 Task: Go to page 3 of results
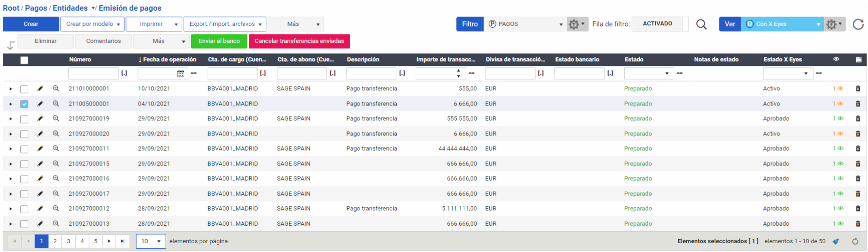tap(68, 241)
